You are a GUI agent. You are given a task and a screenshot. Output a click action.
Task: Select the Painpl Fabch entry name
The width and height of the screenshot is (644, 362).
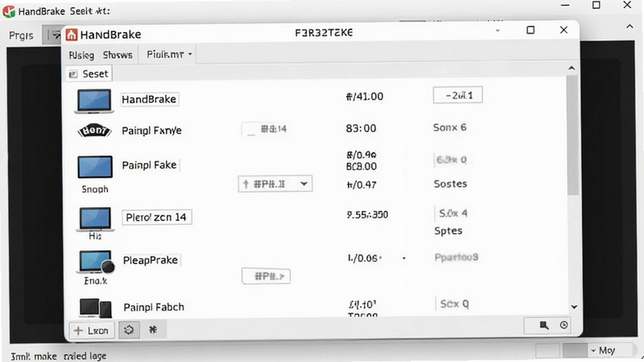click(x=154, y=307)
